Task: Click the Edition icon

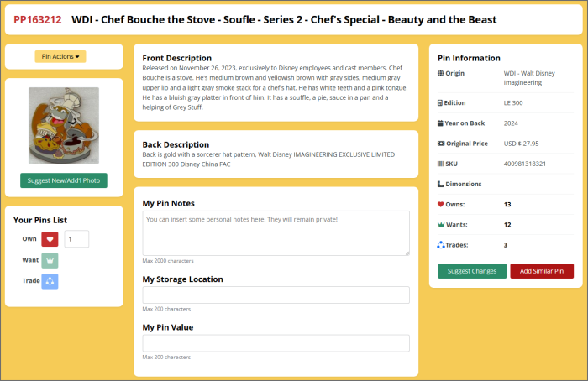Action: click(x=441, y=103)
